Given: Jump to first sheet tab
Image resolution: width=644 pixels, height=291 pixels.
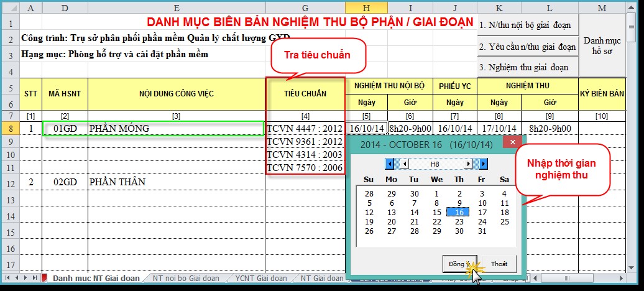Looking at the screenshot, I should point(7,277).
